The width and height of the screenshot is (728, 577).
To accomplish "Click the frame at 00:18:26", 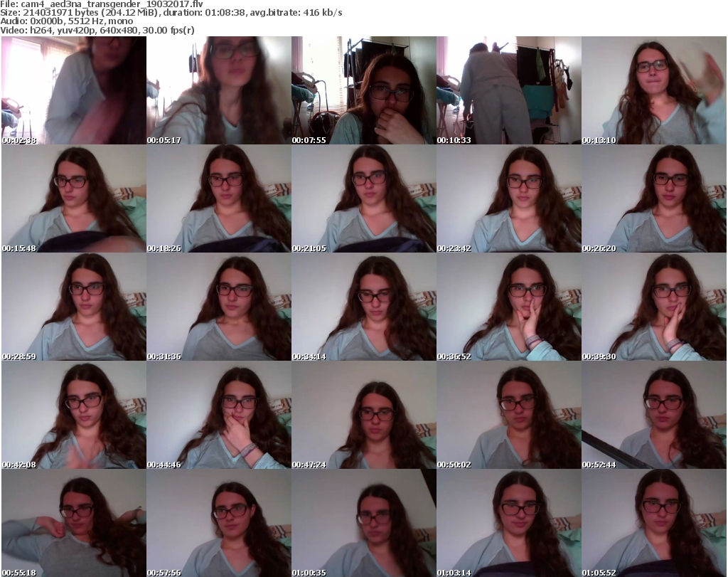I will [x=219, y=198].
